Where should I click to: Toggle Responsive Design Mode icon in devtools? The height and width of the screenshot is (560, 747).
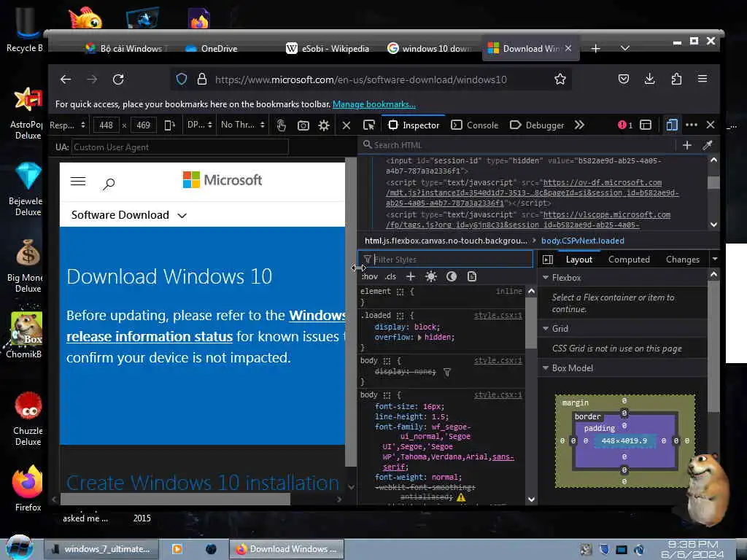pos(672,125)
